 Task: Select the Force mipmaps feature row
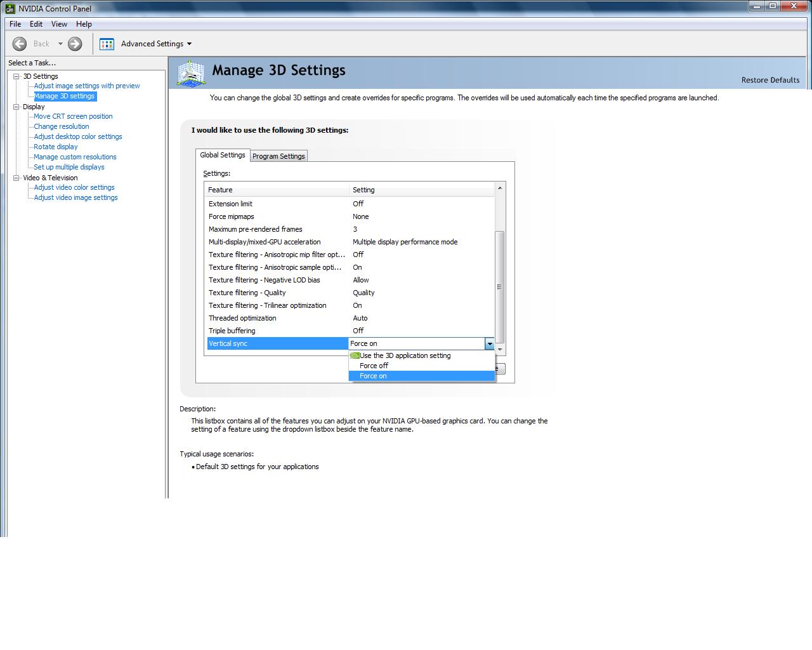point(350,216)
